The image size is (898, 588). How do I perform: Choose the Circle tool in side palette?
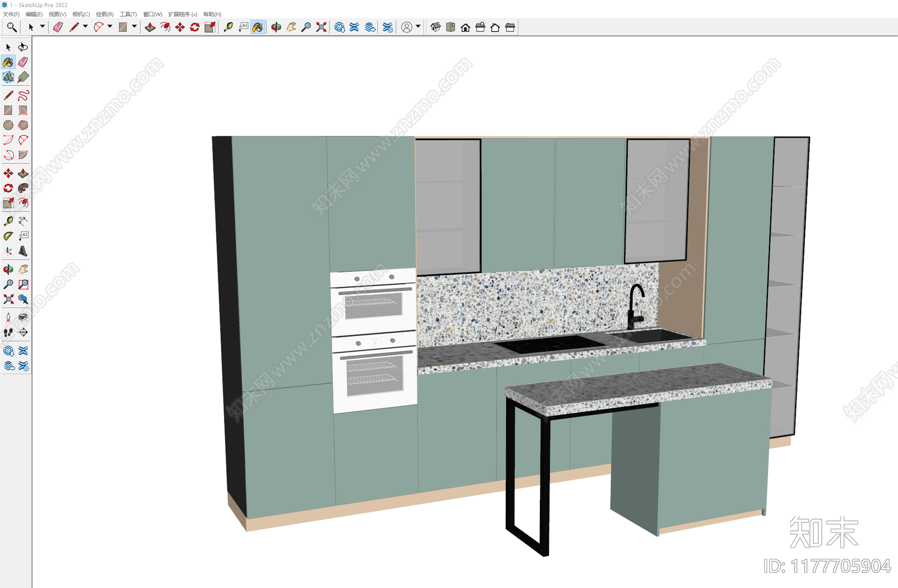8,125
